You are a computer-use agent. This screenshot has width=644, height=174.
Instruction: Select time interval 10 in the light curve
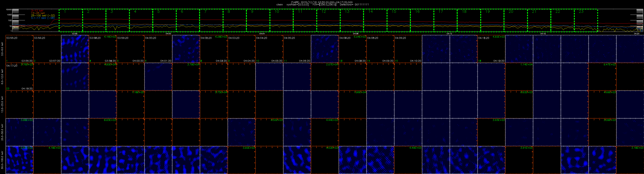tap(281, 21)
